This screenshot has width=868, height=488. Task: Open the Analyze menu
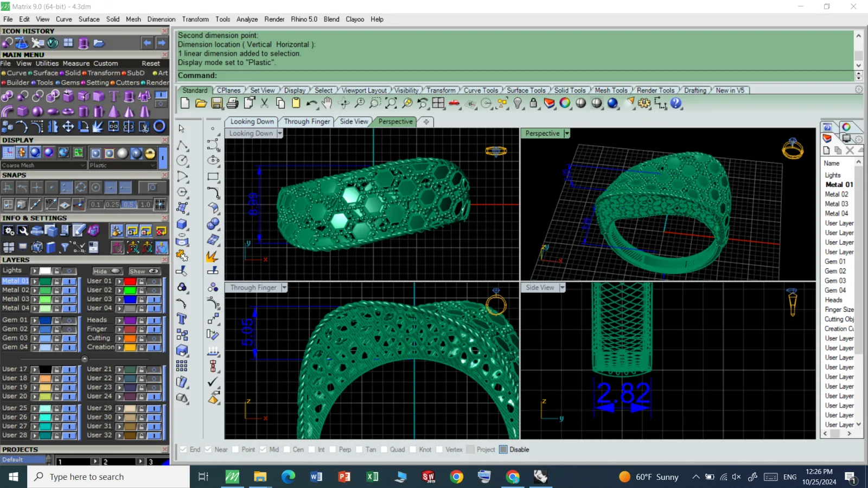pyautogui.click(x=247, y=19)
